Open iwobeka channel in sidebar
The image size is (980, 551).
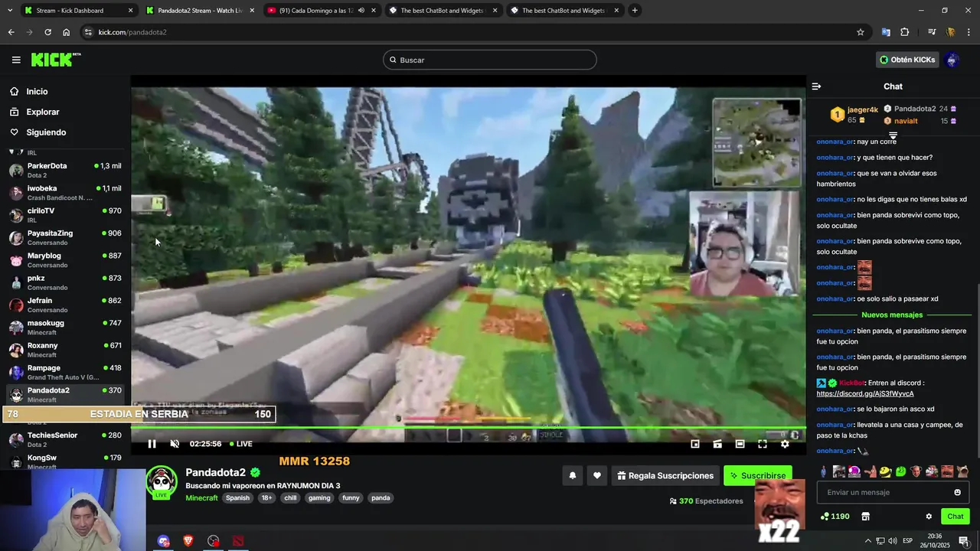point(65,192)
